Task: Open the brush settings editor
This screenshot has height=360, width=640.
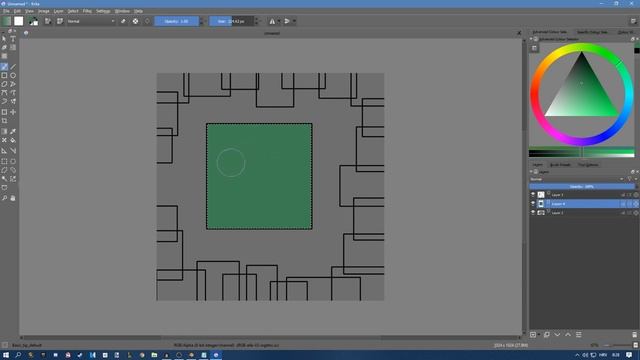Action: pyautogui.click(x=48, y=21)
